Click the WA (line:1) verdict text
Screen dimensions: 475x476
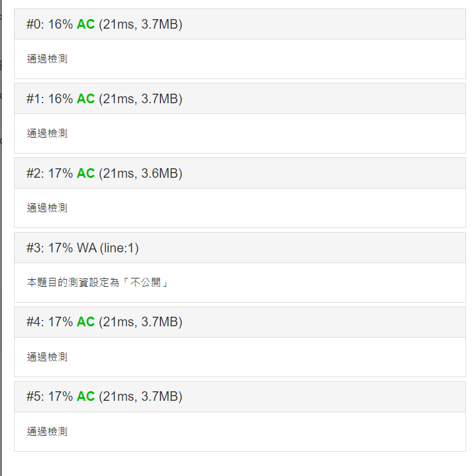click(x=108, y=249)
